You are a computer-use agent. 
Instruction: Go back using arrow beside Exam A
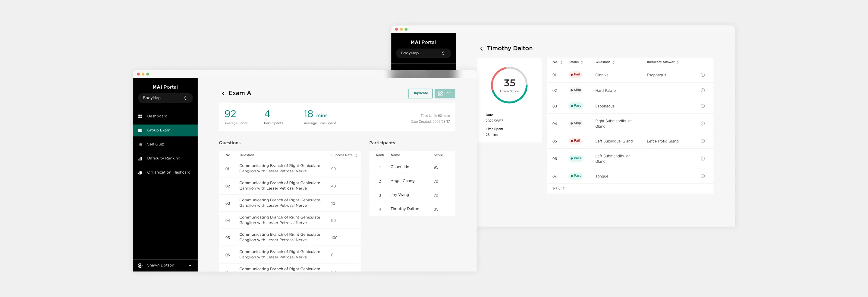pos(223,94)
